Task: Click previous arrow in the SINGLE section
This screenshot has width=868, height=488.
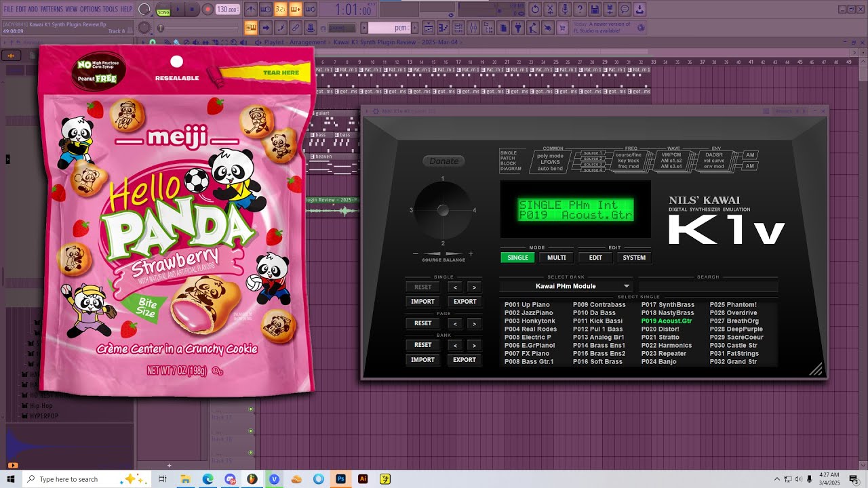Action: tap(455, 287)
